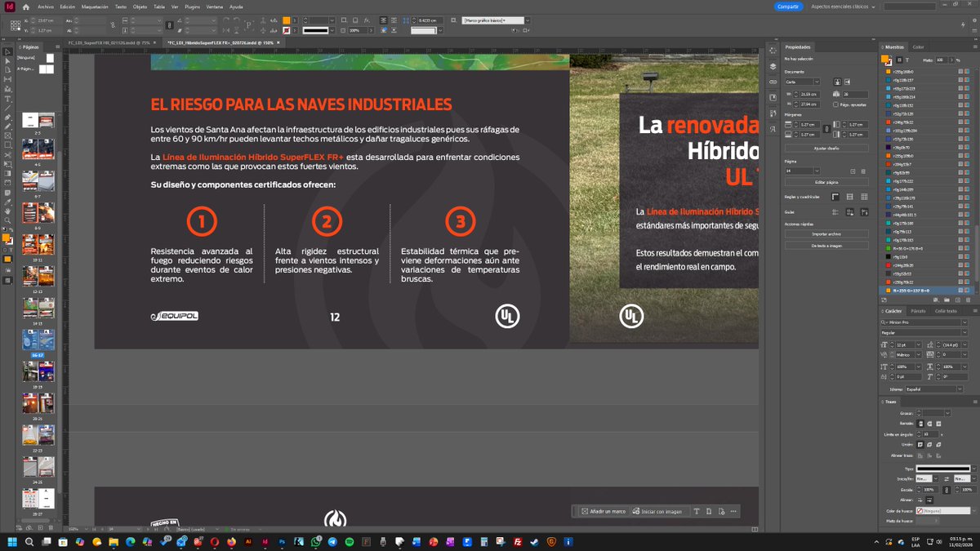Toggle container formatting button in Muestras
980x551 pixels.
(x=899, y=60)
